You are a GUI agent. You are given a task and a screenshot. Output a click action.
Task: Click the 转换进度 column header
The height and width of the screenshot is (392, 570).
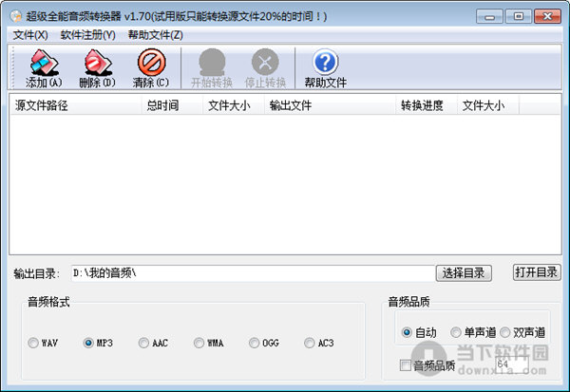tap(426, 105)
